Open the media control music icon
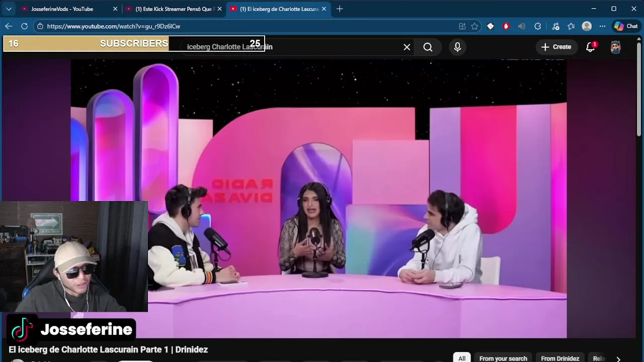The height and width of the screenshot is (362, 644). 555,26
